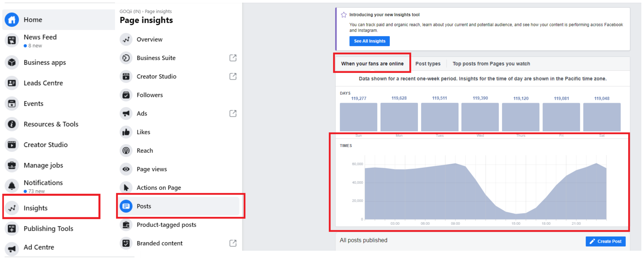The width and height of the screenshot is (644, 258).
Task: Click the Create Post button
Action: click(x=605, y=241)
